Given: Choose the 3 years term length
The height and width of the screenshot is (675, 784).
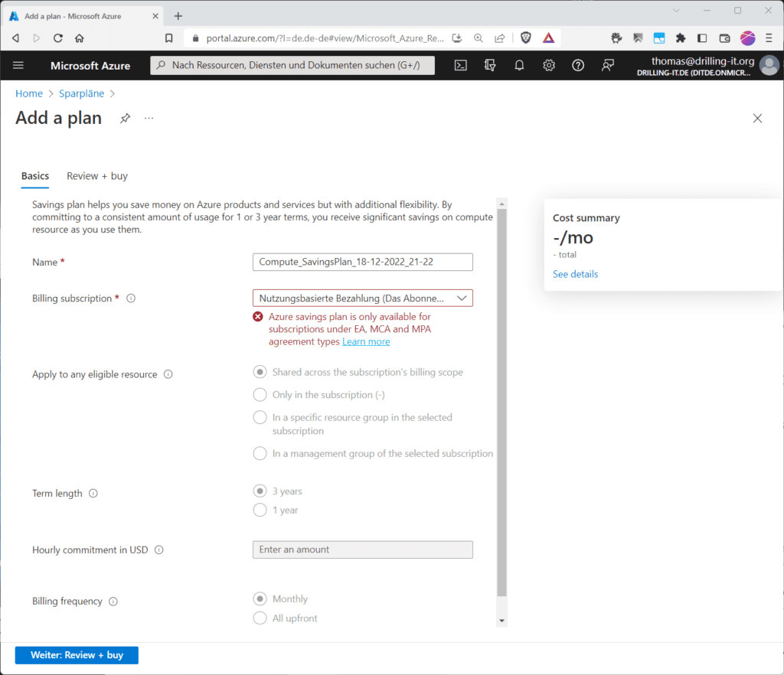Looking at the screenshot, I should (260, 491).
